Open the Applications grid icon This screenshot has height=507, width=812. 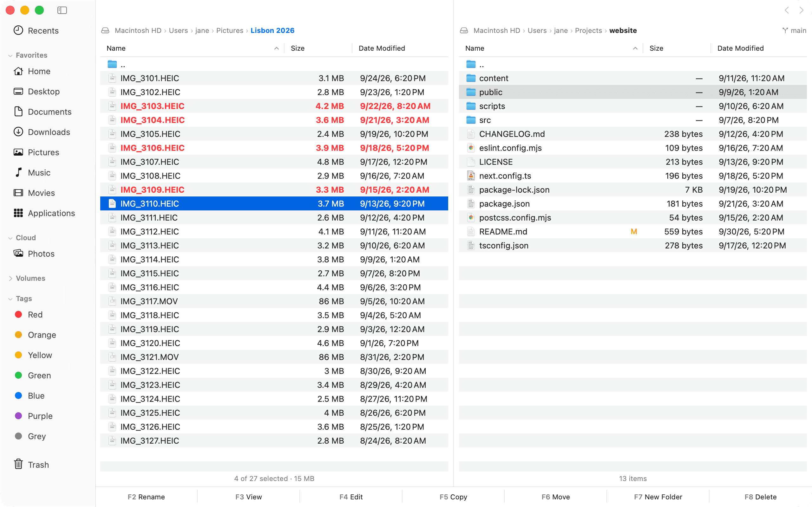(x=18, y=213)
